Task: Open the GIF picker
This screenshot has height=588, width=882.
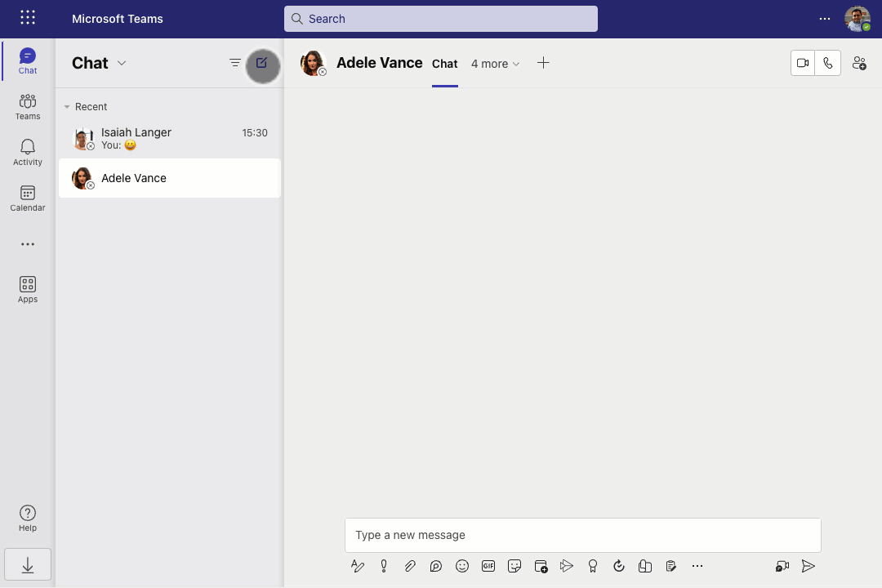Action: point(488,566)
